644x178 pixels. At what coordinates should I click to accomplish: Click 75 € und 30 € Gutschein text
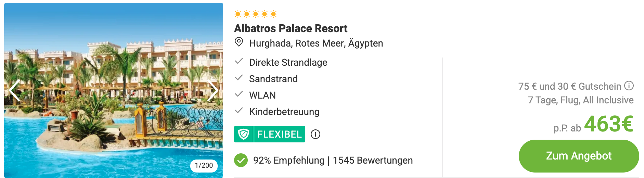click(x=570, y=86)
